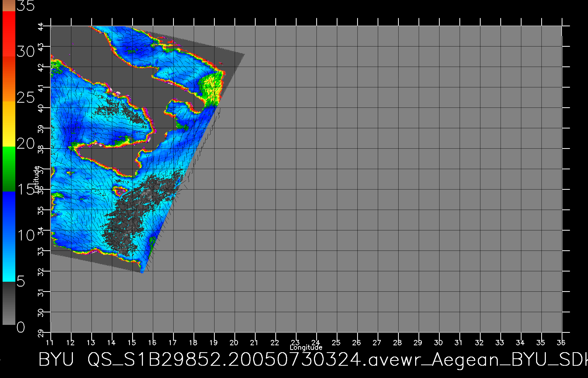The height and width of the screenshot is (378, 588).
Task: Click the gray segment of the colorbar
Action: 9,303
